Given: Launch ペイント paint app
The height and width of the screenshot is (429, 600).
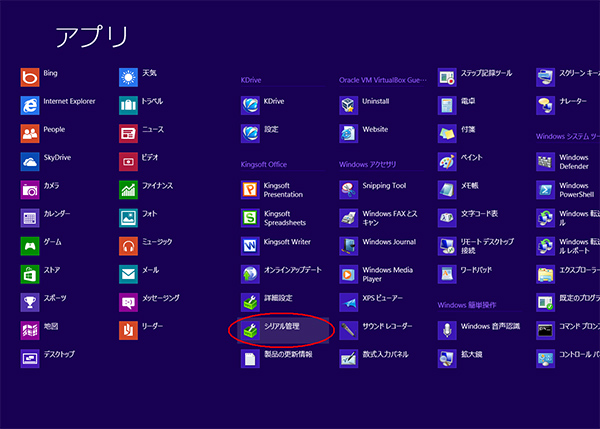Looking at the screenshot, I should coord(447,161).
